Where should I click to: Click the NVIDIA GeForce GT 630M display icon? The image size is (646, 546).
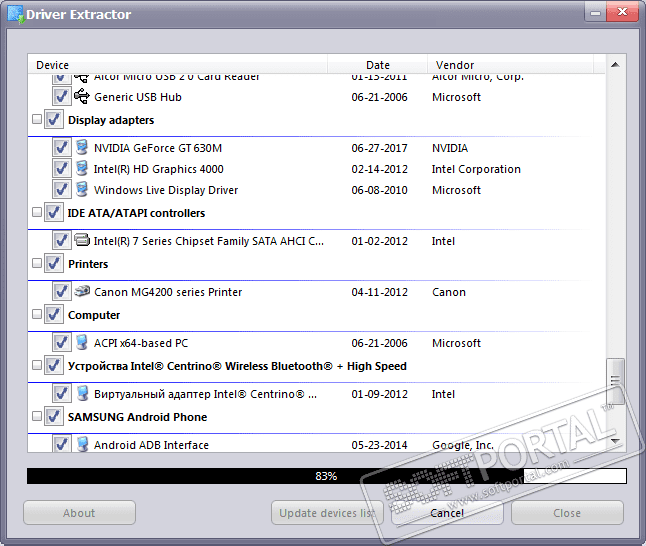coord(82,148)
